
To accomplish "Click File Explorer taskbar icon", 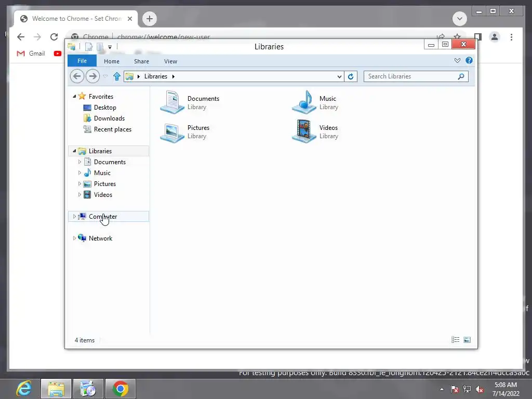I will click(56, 389).
